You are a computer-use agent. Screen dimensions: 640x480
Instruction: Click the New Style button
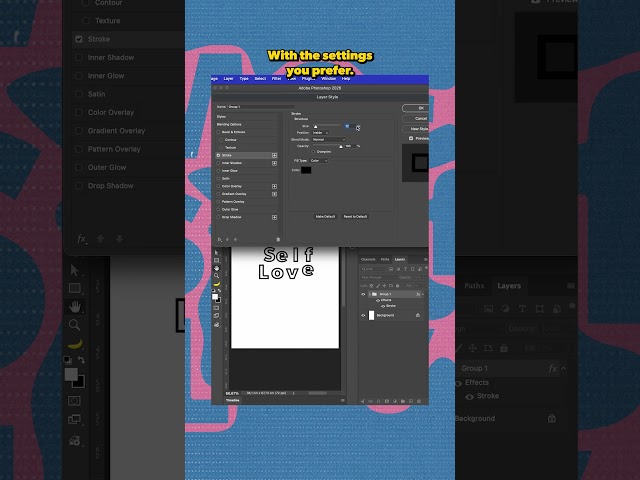(x=416, y=129)
